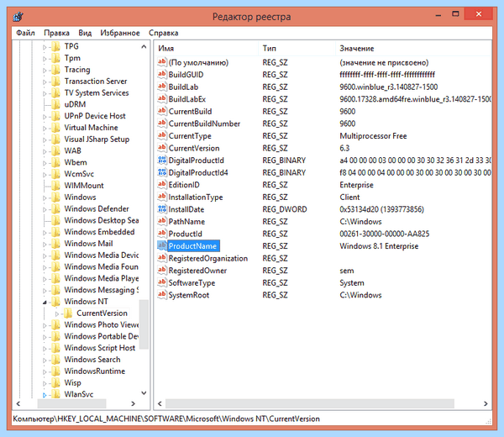Click scroll left arrow of values pane
The image size is (504, 437).
click(x=160, y=403)
